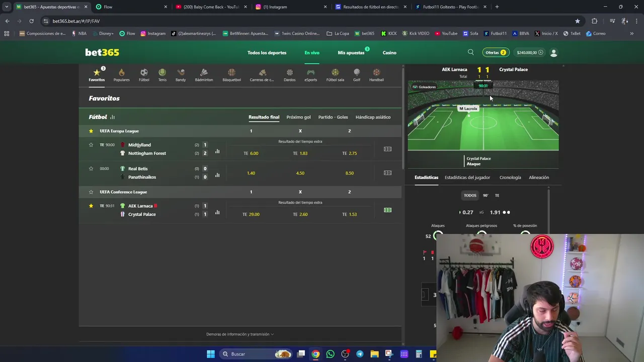This screenshot has width=644, height=362.
Task: Select the Golf sport icon
Action: pos(357,75)
